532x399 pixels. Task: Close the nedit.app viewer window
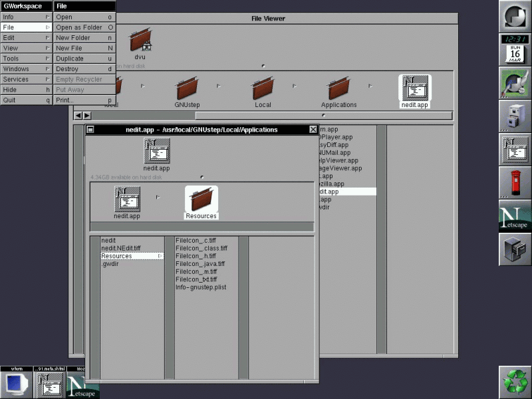click(313, 130)
